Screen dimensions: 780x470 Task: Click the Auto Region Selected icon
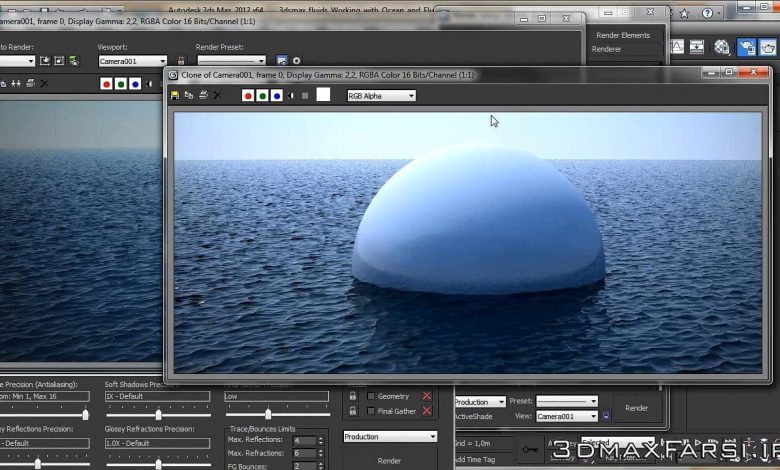coord(59,61)
